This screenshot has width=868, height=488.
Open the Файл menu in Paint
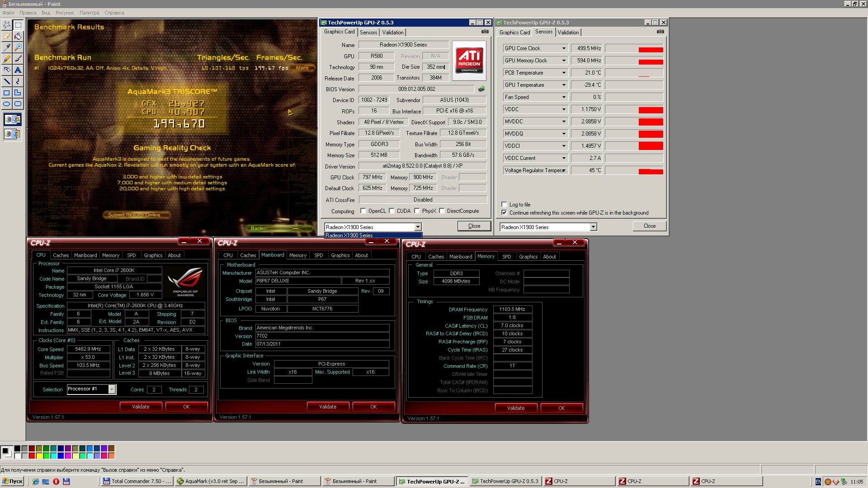click(x=8, y=13)
